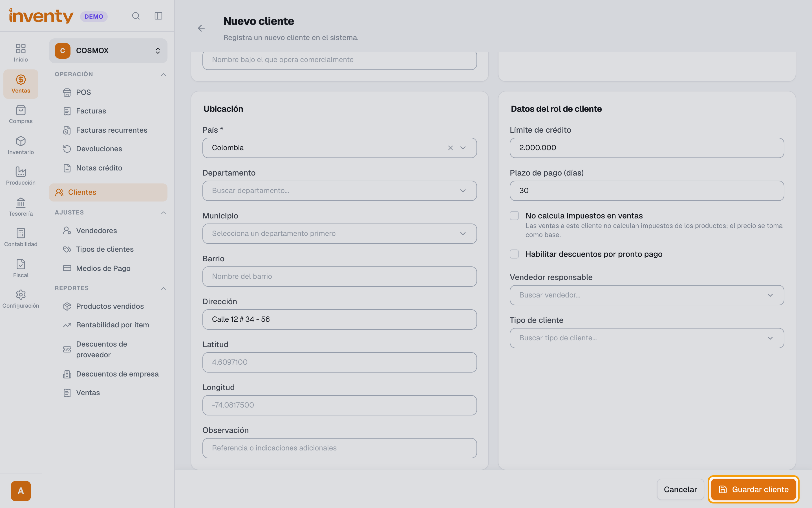Click the inventy logo
Screen dimensions: 812x508
point(41,16)
